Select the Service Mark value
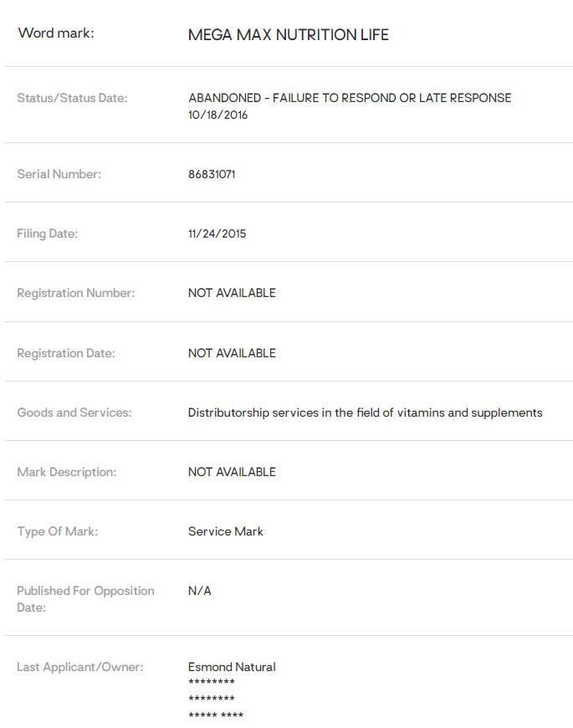The height and width of the screenshot is (728, 573). 225,531
